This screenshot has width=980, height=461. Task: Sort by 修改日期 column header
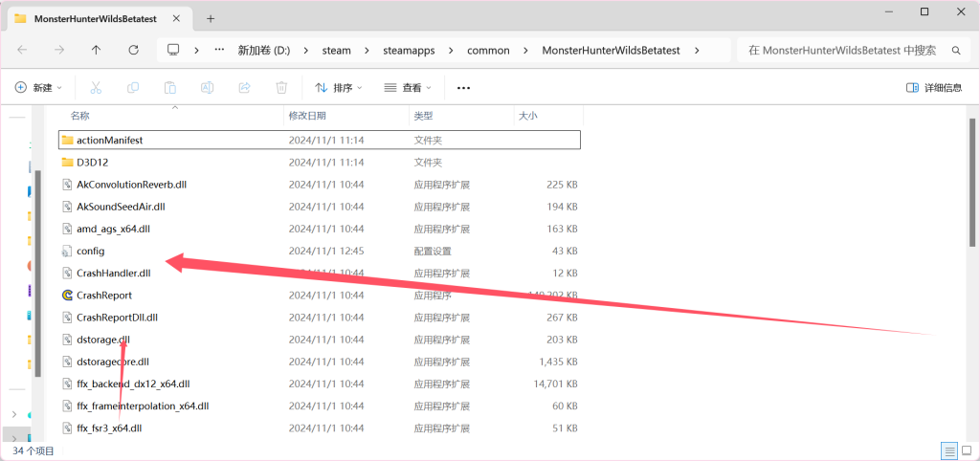click(x=307, y=116)
